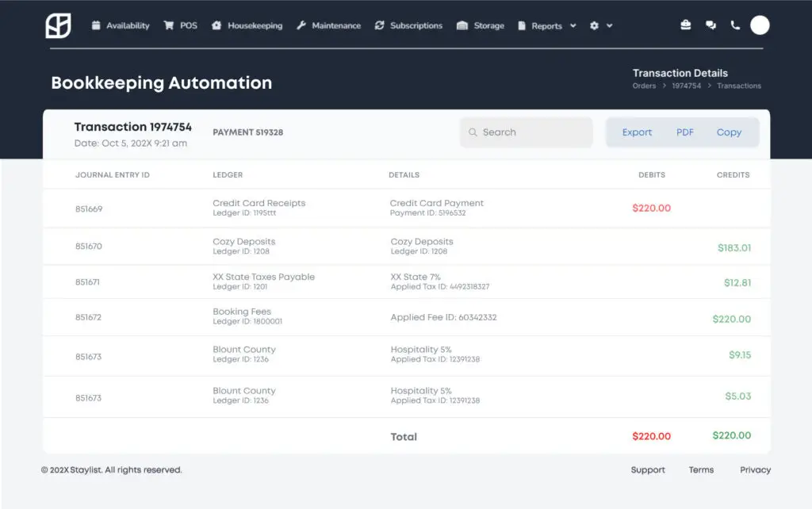Click the Subscriptions refresh arrows icon
812x509 pixels.
380,25
